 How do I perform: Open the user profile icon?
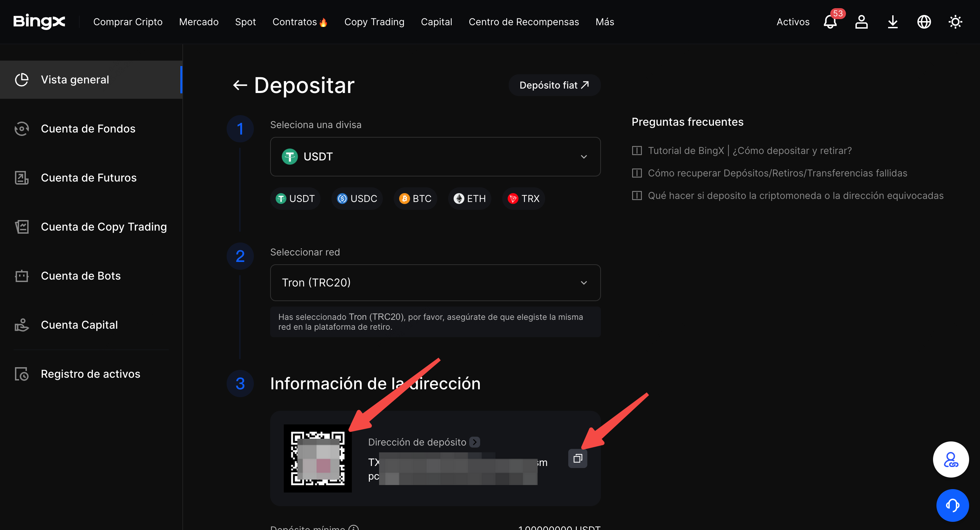point(861,22)
